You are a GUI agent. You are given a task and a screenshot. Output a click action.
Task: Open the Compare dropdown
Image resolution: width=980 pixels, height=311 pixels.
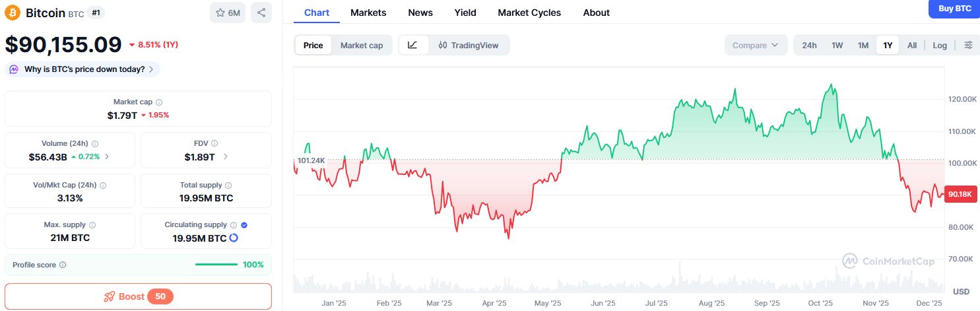(x=755, y=45)
